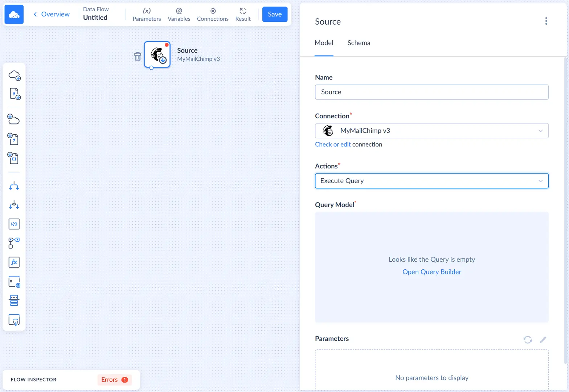Focus the Name input field

point(431,92)
